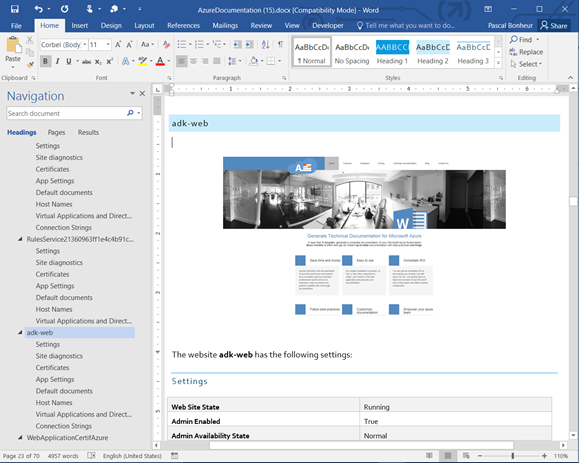Decrease paragraph indent
This screenshot has width=579, height=463.
point(237,45)
